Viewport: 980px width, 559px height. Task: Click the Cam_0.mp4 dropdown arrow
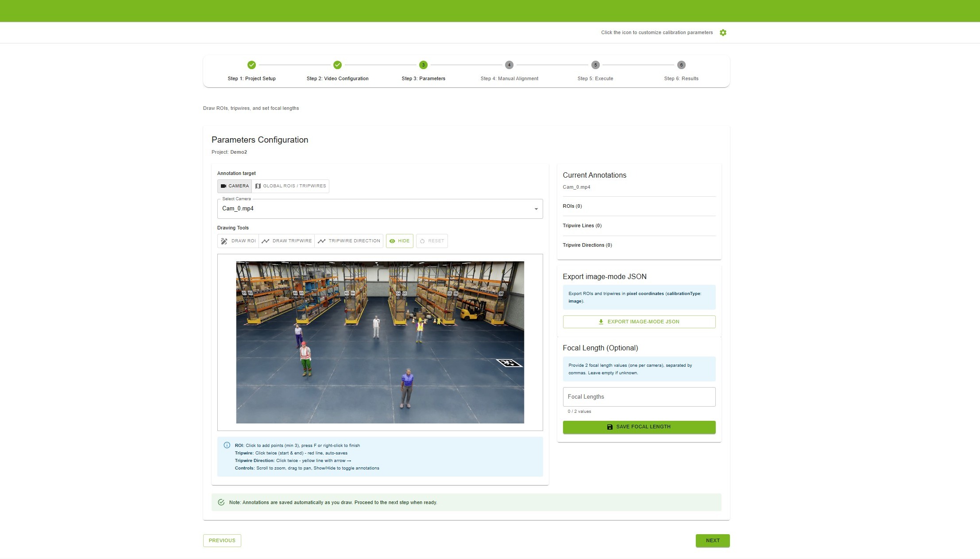point(536,209)
